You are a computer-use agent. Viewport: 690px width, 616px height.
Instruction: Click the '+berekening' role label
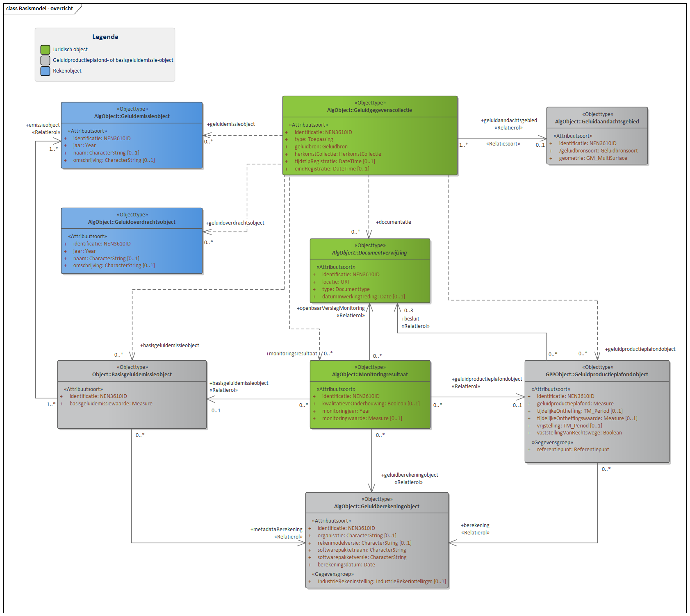pyautogui.click(x=475, y=525)
